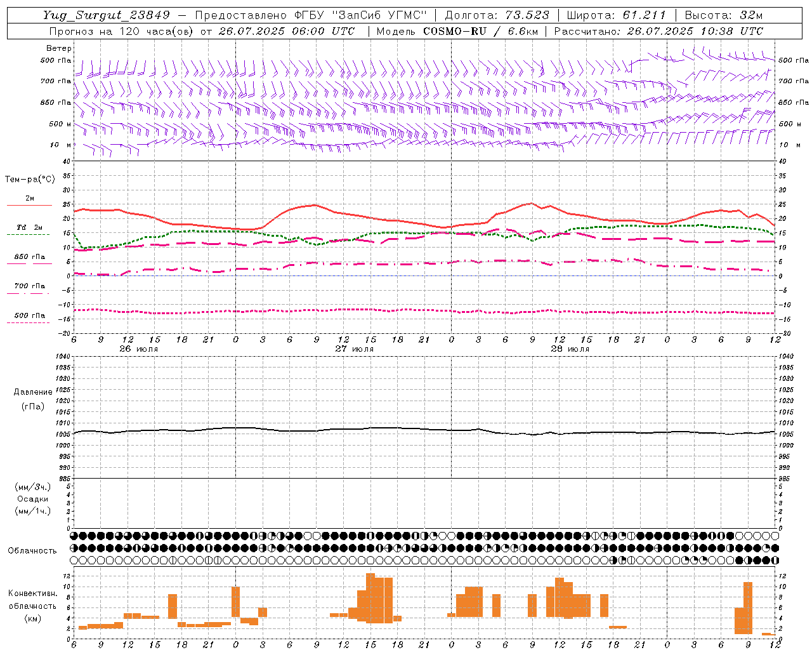Screen dimensions: 812x650
Task: Click the Ветер panel label
Action: tap(59, 48)
